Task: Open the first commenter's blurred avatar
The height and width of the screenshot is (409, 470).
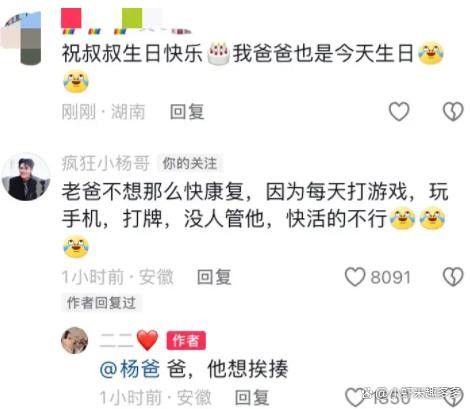Action: [x=21, y=38]
